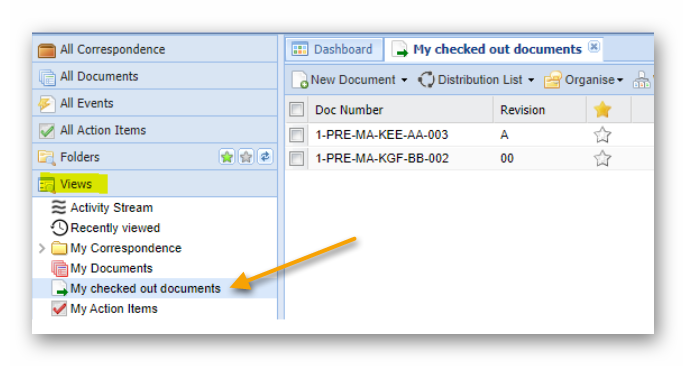
Task: Expand the My Correspondence folder
Action: 42,248
